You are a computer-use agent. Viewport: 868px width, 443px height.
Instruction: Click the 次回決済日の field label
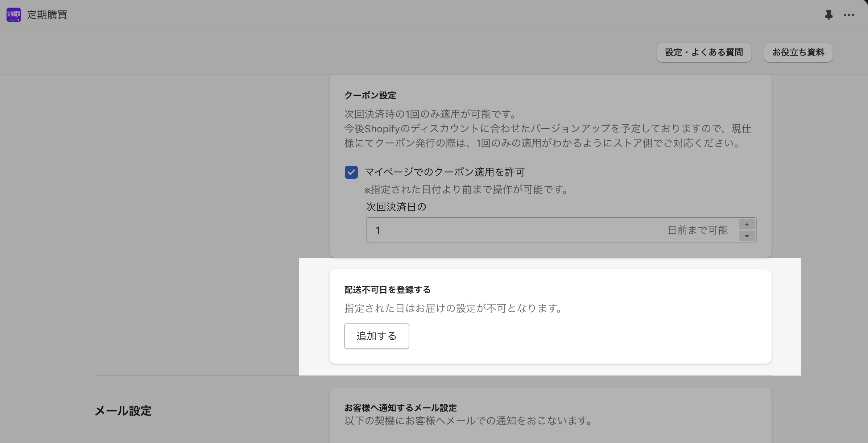(396, 207)
